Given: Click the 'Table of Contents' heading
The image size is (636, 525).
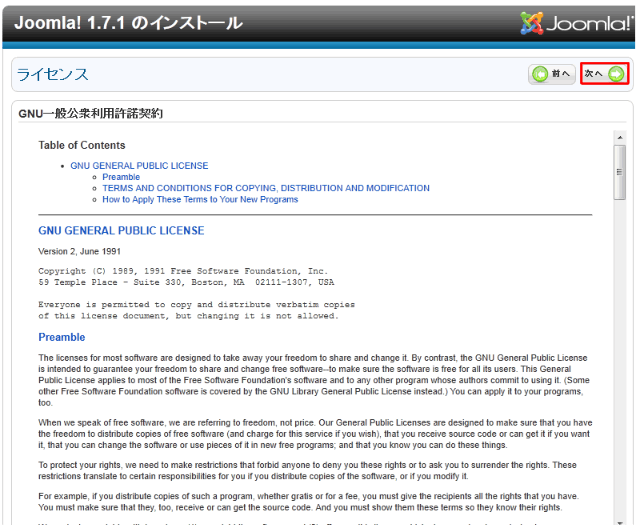Looking at the screenshot, I should pos(82,145).
